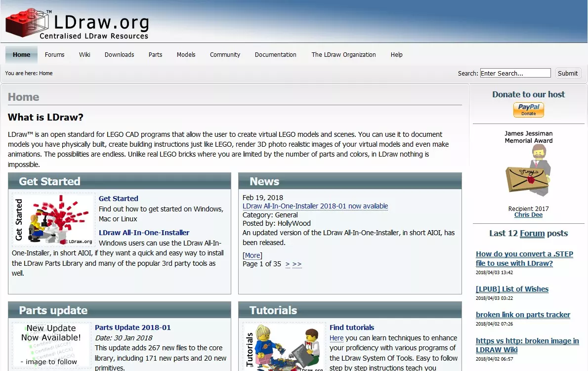Screen dimensions: 588x371
Task: Open the Chris Dee recipient link
Action: pyautogui.click(x=528, y=215)
